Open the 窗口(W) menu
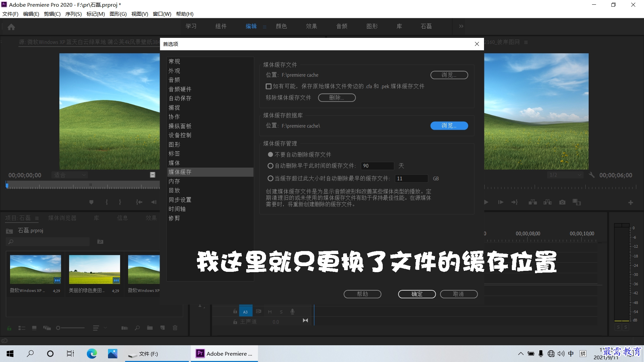 (x=162, y=14)
